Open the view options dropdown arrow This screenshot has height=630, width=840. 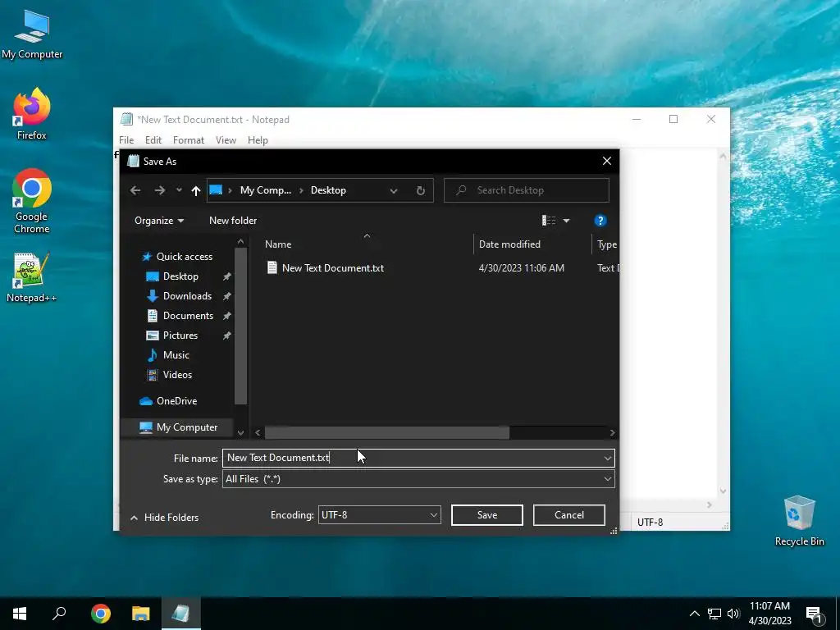tap(566, 221)
